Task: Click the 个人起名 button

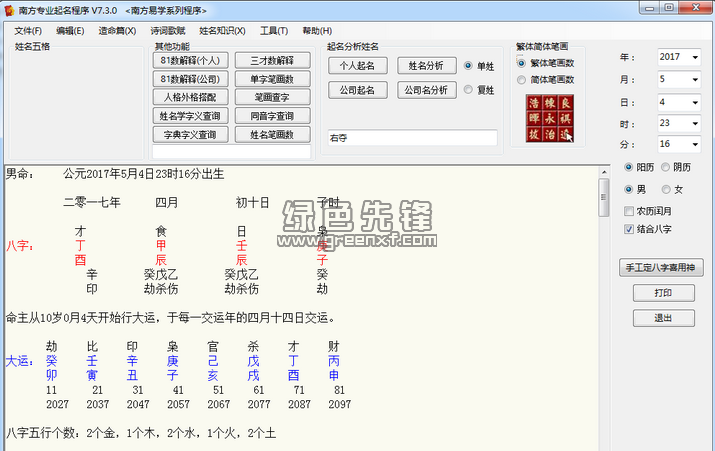Action: [x=358, y=66]
